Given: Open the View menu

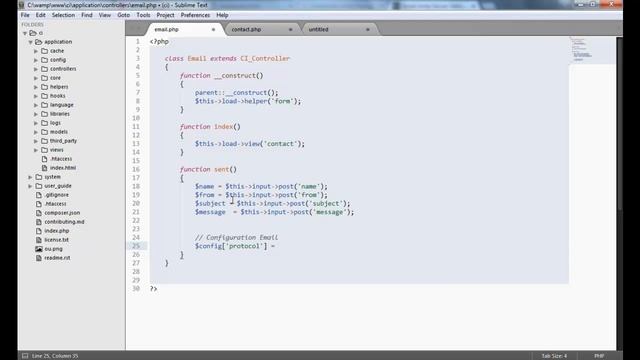Looking at the screenshot, I should [104, 15].
